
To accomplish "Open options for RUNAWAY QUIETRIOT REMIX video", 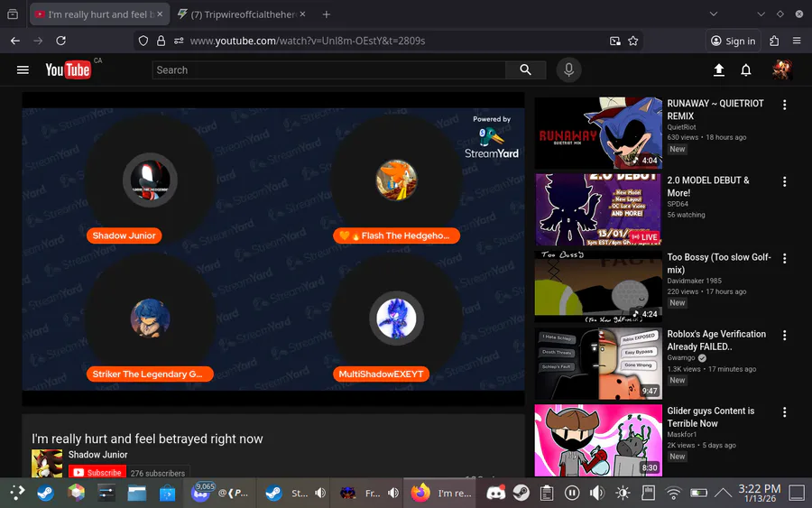I will 785,105.
